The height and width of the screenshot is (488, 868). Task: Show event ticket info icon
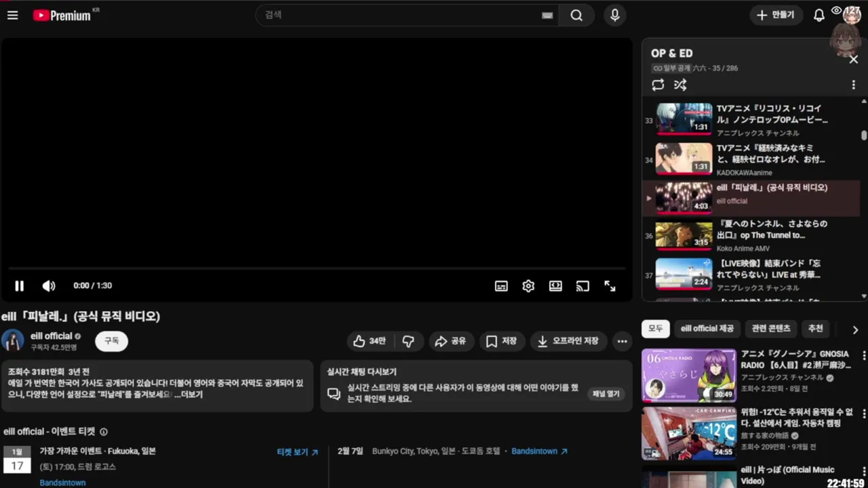(104, 432)
